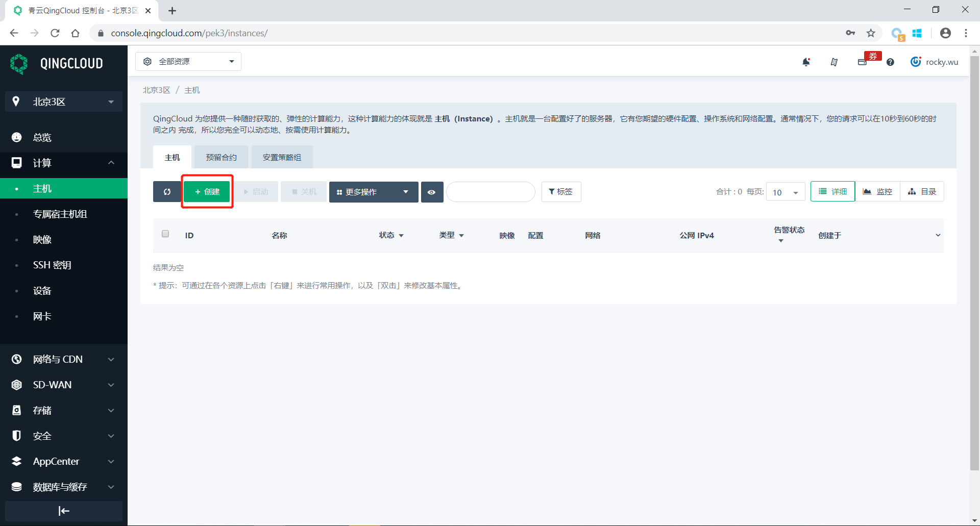The height and width of the screenshot is (526, 980).
Task: Open the notifications bell
Action: coord(806,62)
